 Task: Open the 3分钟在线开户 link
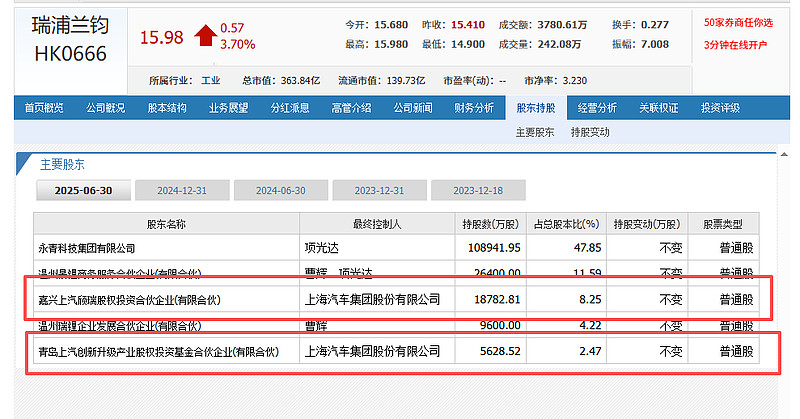(735, 45)
